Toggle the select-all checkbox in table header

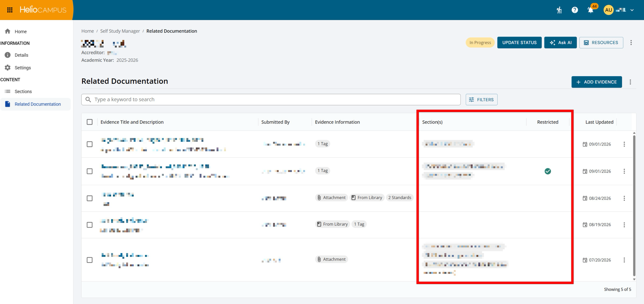pyautogui.click(x=89, y=122)
